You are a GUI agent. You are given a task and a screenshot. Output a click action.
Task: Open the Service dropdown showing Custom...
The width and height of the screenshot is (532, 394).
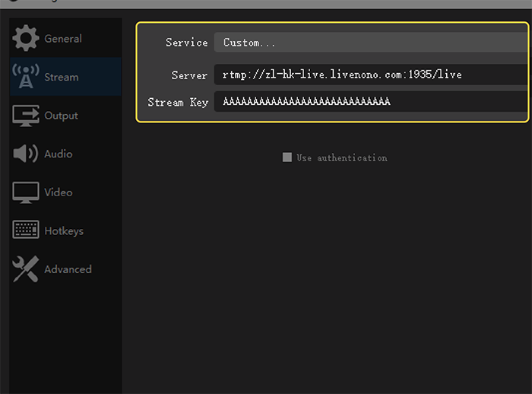click(371, 43)
